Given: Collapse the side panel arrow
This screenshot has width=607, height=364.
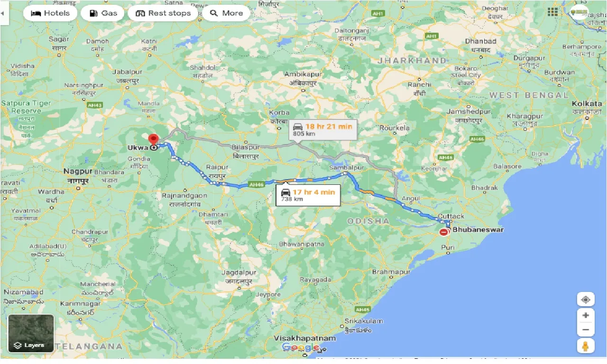Looking at the screenshot, I should tap(2, 13).
